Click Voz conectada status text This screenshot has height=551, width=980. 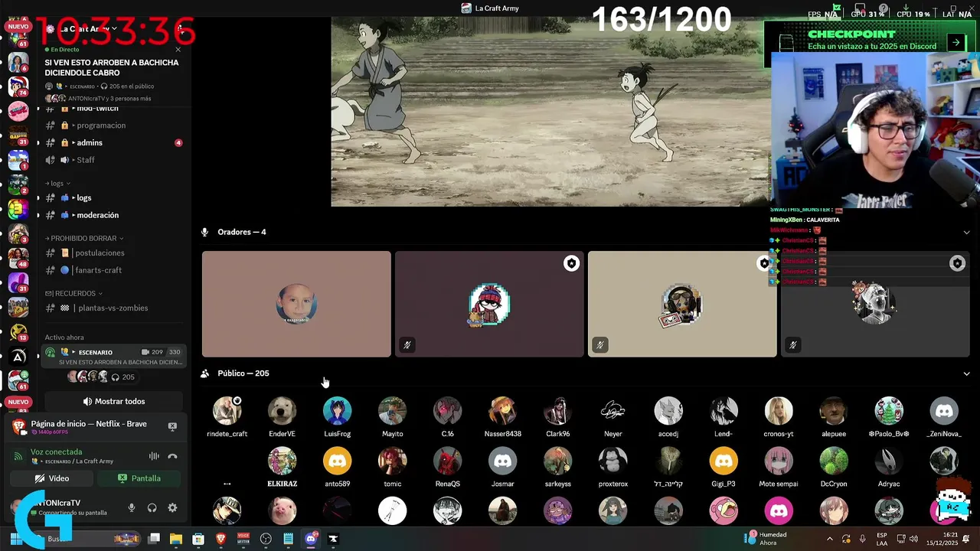tap(57, 452)
